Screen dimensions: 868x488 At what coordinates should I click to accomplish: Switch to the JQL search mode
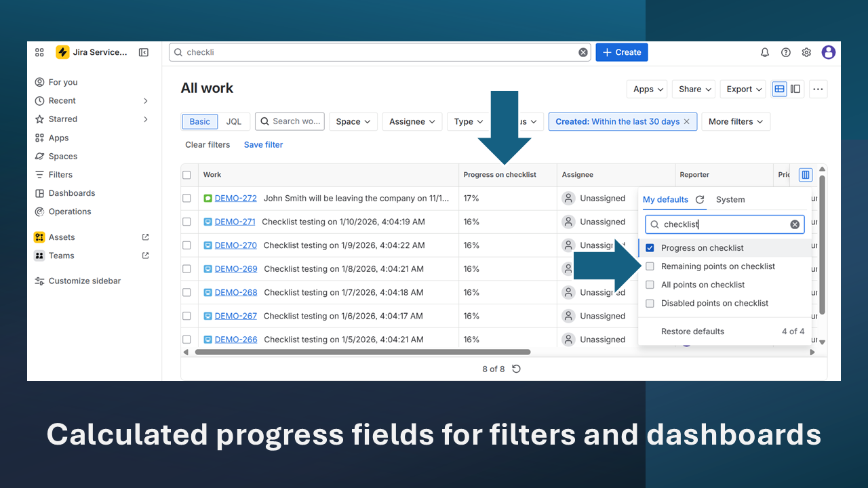point(234,121)
